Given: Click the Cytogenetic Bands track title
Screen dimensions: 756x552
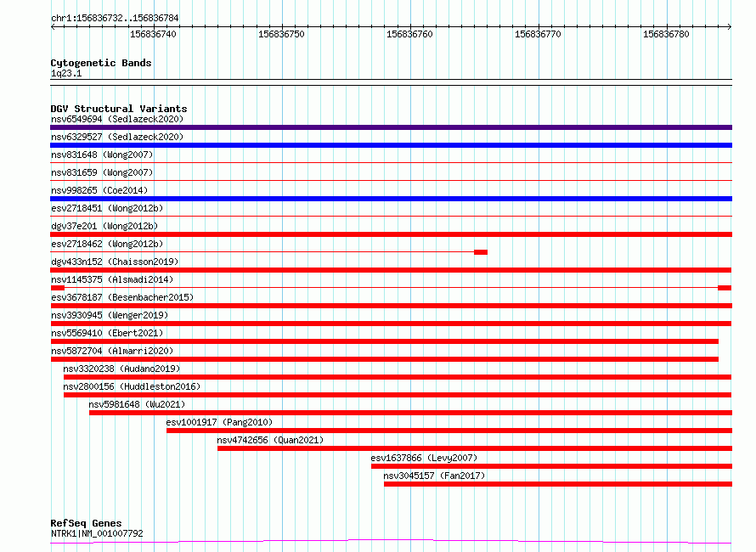Looking at the screenshot, I should pyautogui.click(x=101, y=63).
